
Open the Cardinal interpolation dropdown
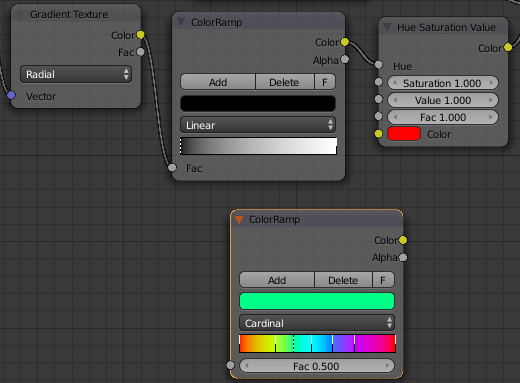coord(317,323)
